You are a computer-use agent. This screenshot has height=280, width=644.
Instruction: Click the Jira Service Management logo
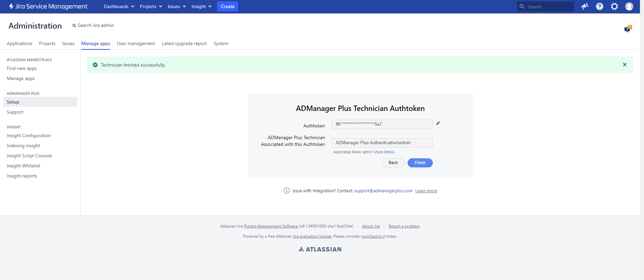pos(48,6)
